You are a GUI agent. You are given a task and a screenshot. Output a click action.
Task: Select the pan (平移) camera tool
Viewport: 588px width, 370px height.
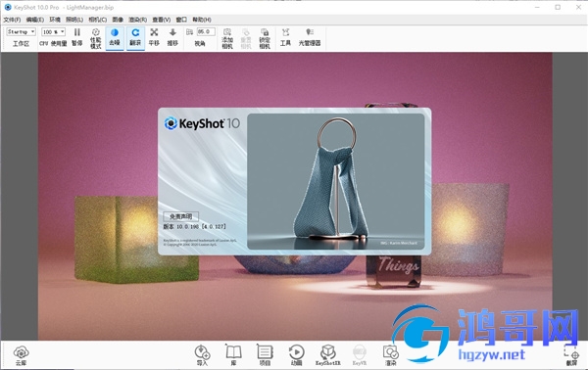(x=154, y=37)
